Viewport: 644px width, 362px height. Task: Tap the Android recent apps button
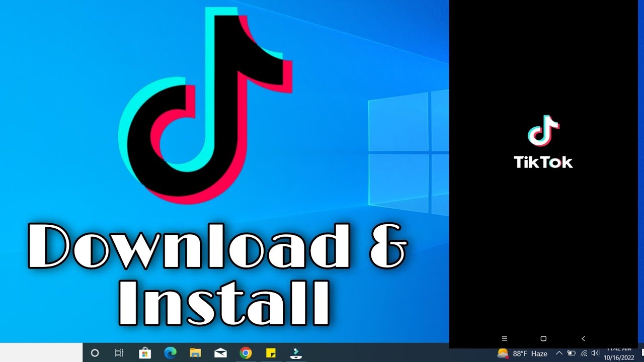(x=505, y=338)
